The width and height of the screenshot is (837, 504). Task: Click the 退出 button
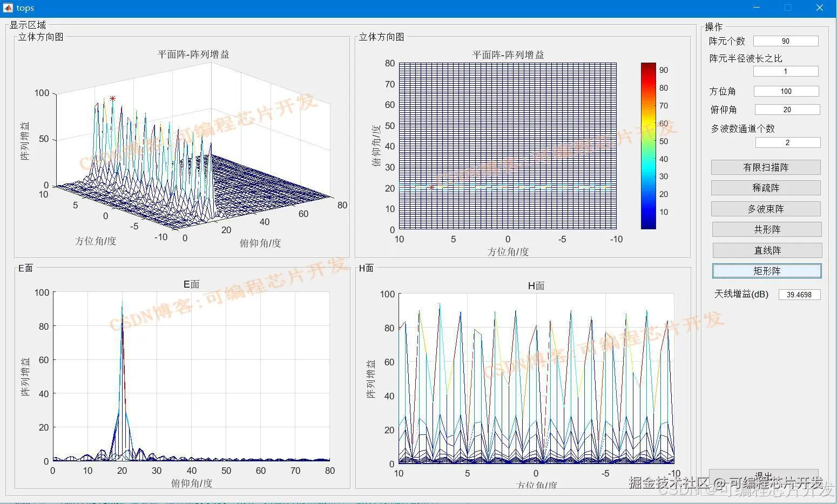coord(764,476)
